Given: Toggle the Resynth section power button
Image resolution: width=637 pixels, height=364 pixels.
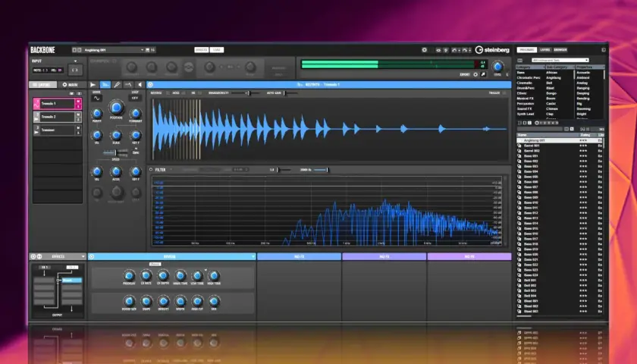Looking at the screenshot, I should tap(150, 84).
